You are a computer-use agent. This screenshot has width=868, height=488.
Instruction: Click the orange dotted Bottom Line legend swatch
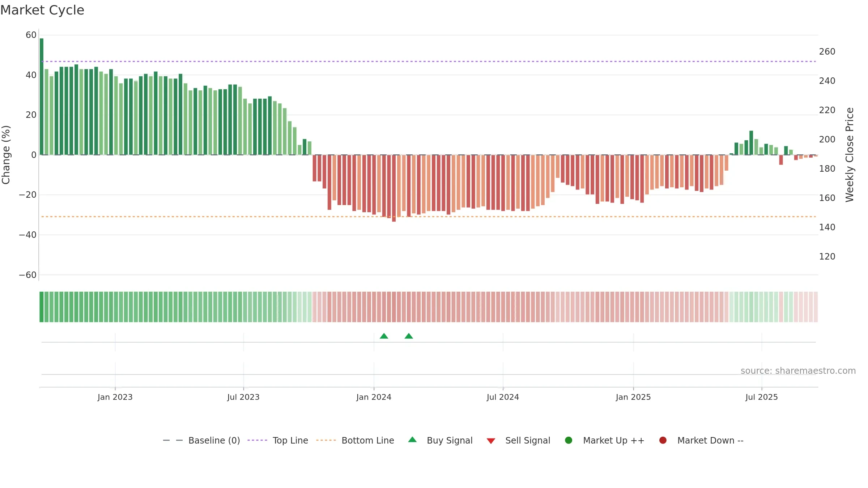pyautogui.click(x=326, y=440)
